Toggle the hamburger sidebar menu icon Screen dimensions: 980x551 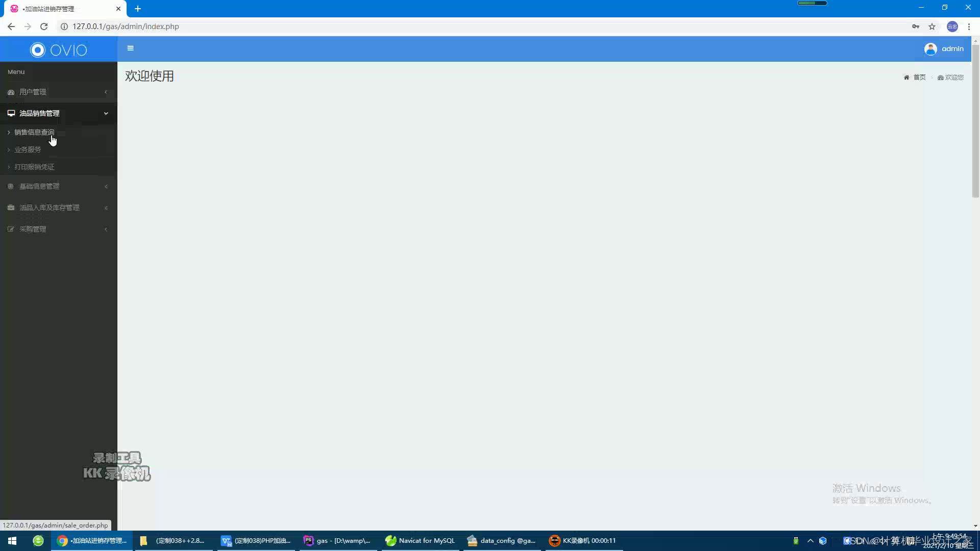pos(130,48)
